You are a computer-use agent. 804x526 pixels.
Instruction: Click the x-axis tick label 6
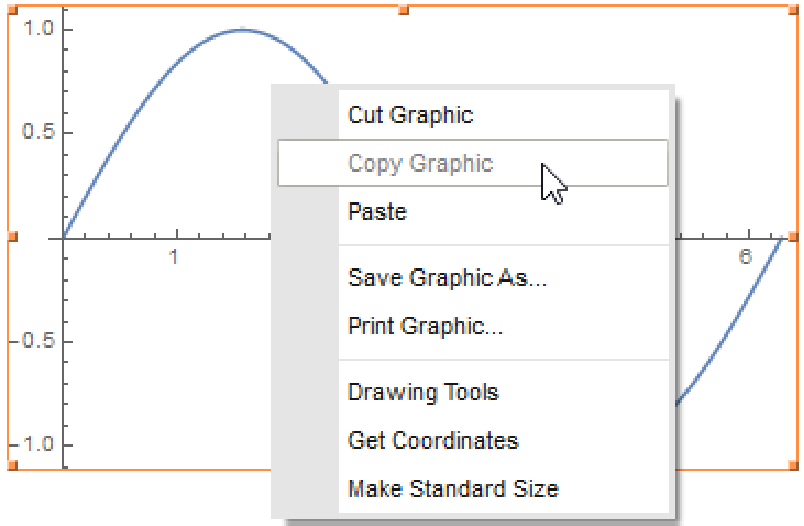tap(745, 257)
